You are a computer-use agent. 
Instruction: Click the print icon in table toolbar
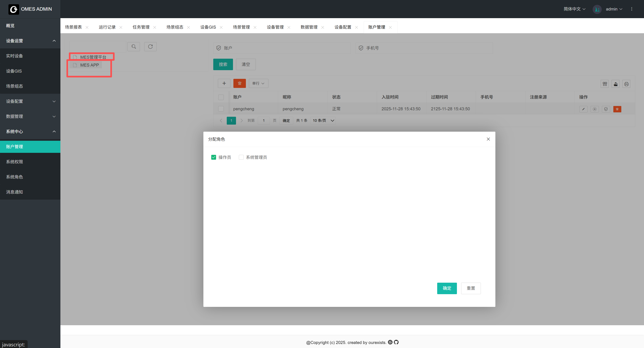tap(626, 84)
